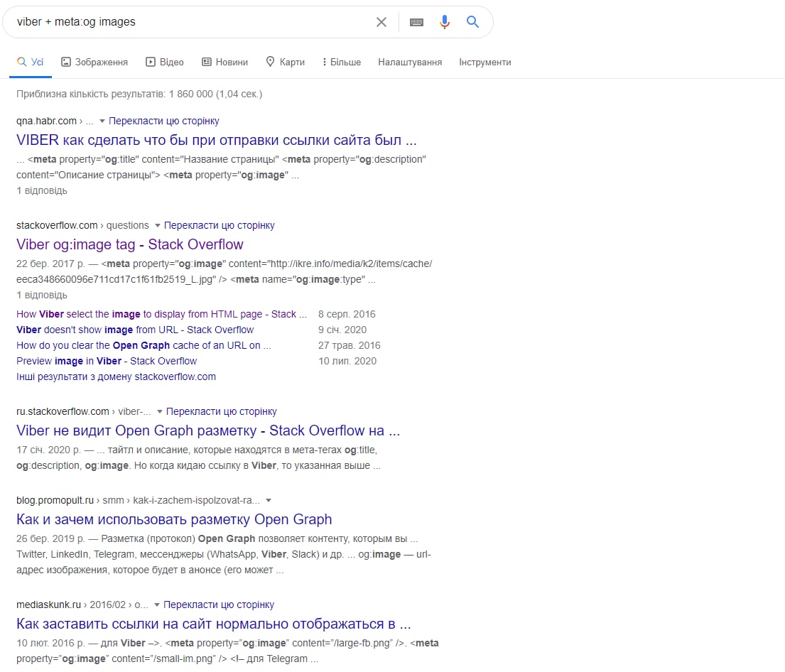Click Перекласти цю сторінку for stackoverflow.com questions

coord(220,225)
